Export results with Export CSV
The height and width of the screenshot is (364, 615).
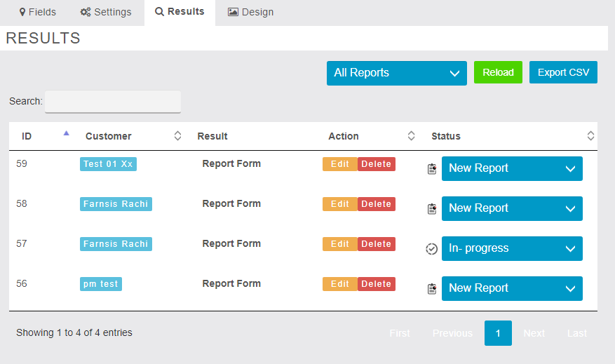pyautogui.click(x=563, y=72)
